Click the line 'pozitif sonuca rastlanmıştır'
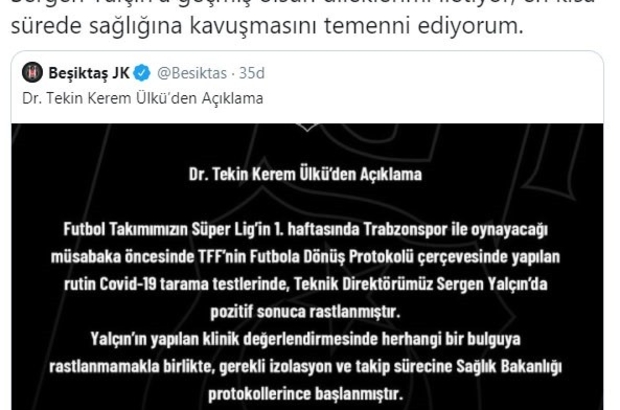The image size is (620, 410). tap(305, 312)
